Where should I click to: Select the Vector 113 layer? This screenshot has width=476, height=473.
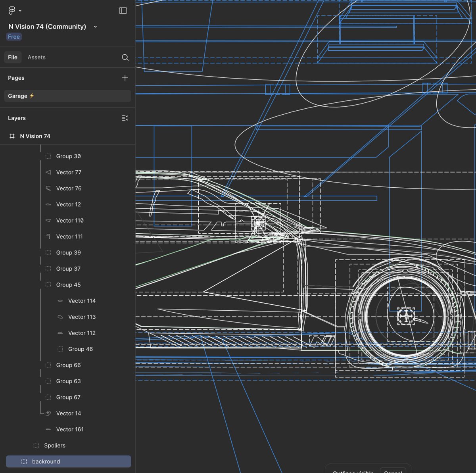82,317
